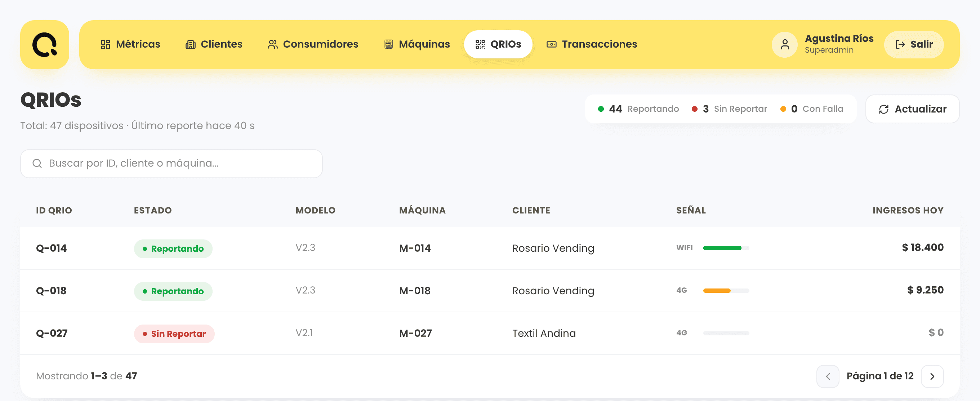Click machine M-018
This screenshot has width=980, height=401.
[x=415, y=291]
